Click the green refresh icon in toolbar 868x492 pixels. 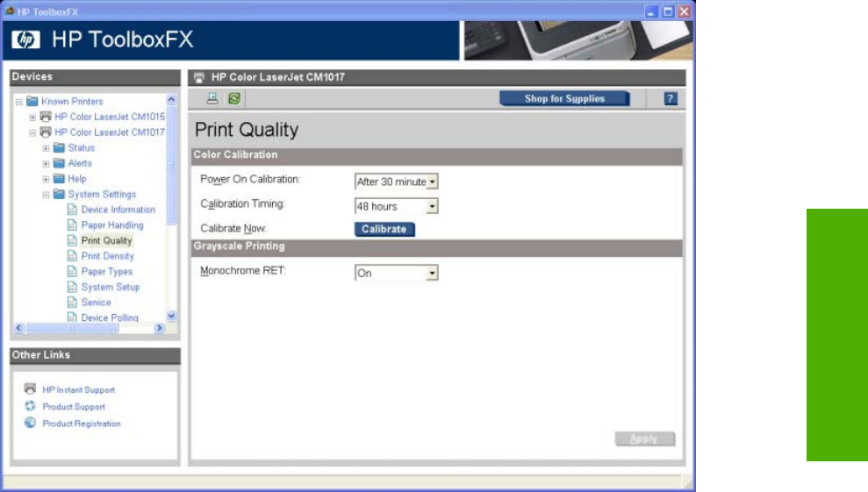[x=234, y=99]
